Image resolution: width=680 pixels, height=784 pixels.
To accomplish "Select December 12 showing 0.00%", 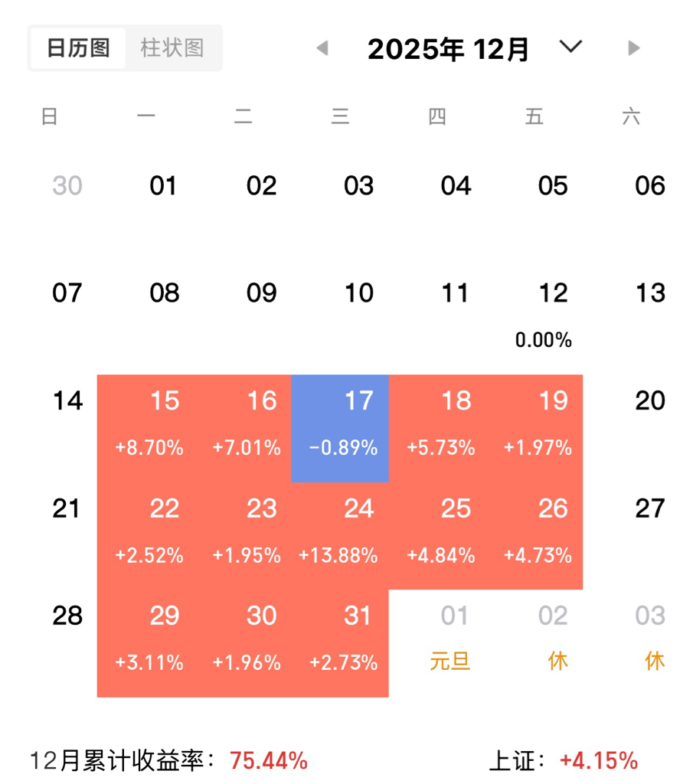I will point(544,314).
